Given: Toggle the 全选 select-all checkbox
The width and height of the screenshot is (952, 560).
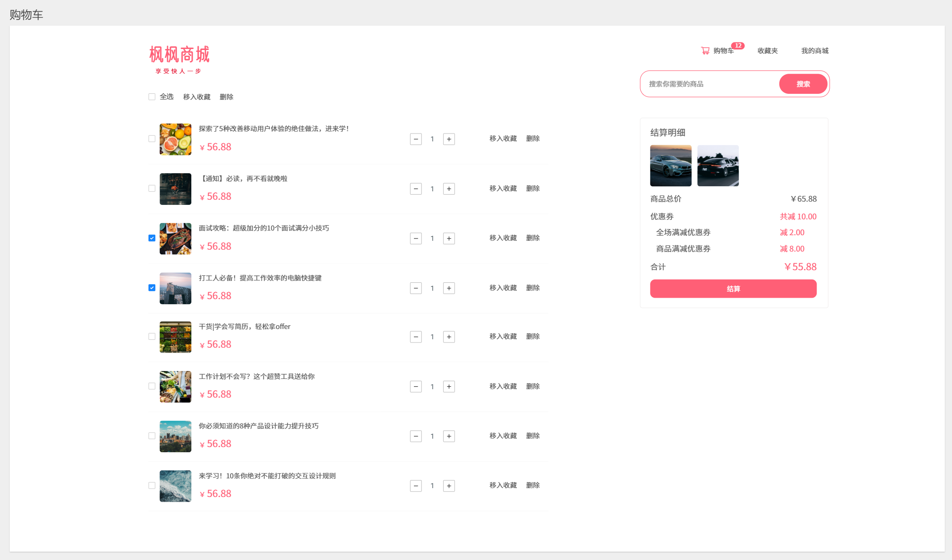Looking at the screenshot, I should (152, 97).
